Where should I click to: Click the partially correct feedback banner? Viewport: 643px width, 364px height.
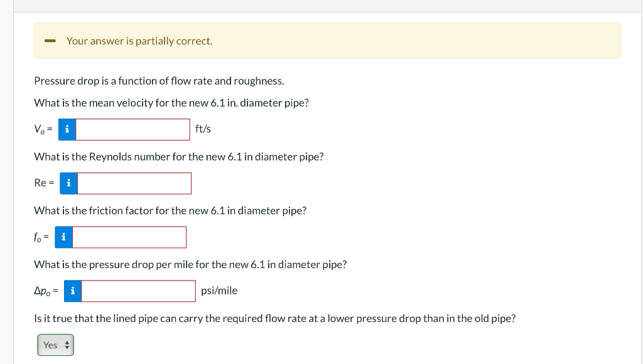pyautogui.click(x=327, y=40)
